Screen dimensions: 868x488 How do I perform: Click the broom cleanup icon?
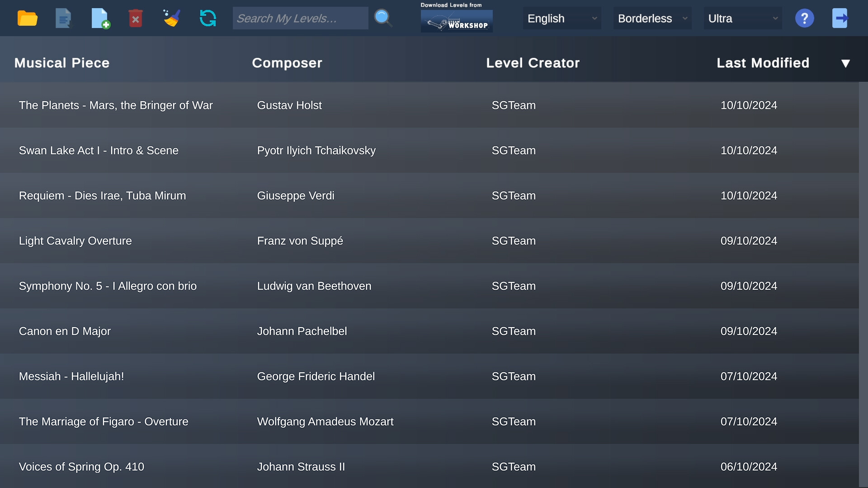tap(172, 18)
